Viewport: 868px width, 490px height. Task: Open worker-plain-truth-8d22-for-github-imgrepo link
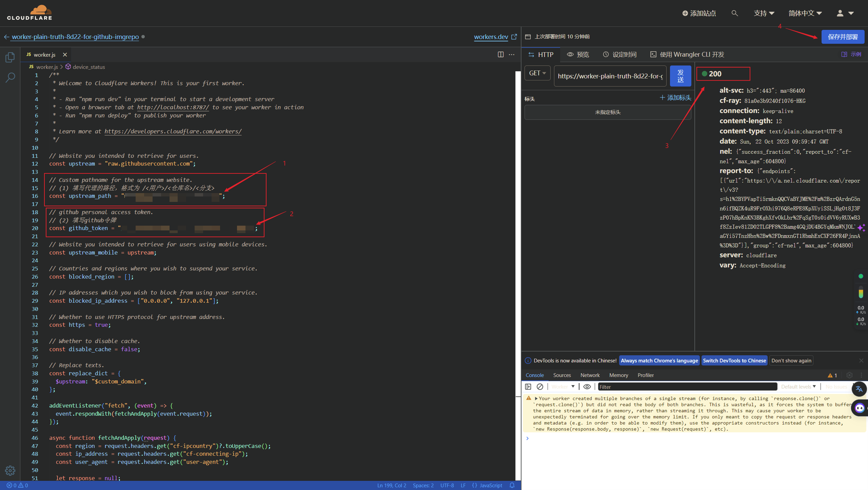pos(75,37)
